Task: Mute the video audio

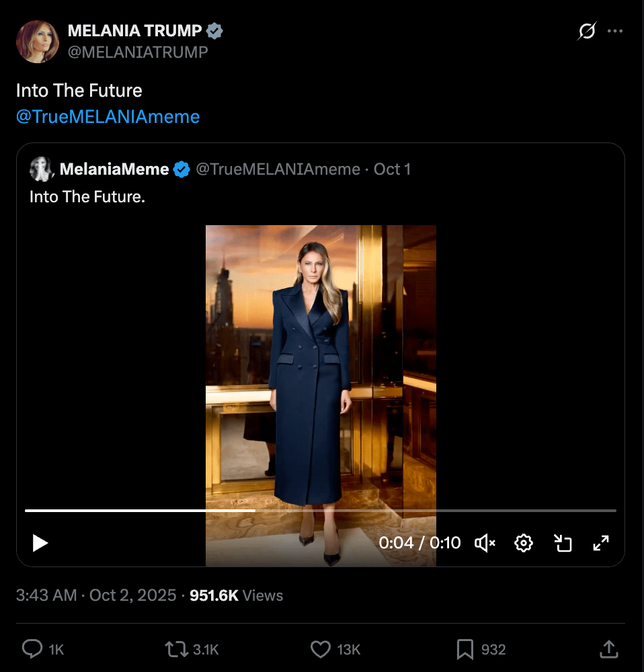Action: 485,543
